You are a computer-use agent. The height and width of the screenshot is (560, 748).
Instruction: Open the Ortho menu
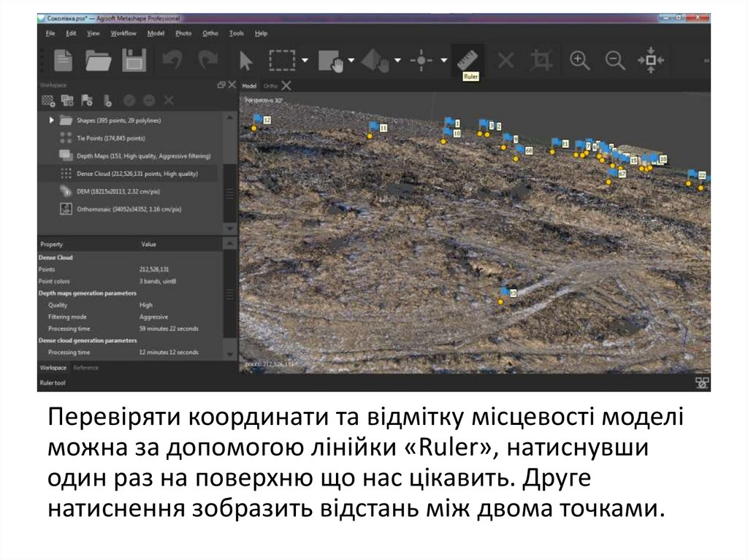(x=210, y=34)
